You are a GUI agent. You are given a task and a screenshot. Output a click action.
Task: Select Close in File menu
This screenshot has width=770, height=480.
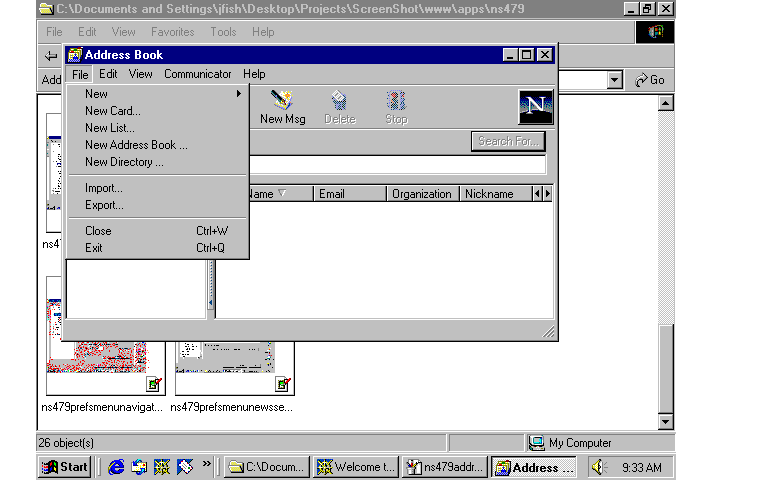click(x=158, y=231)
